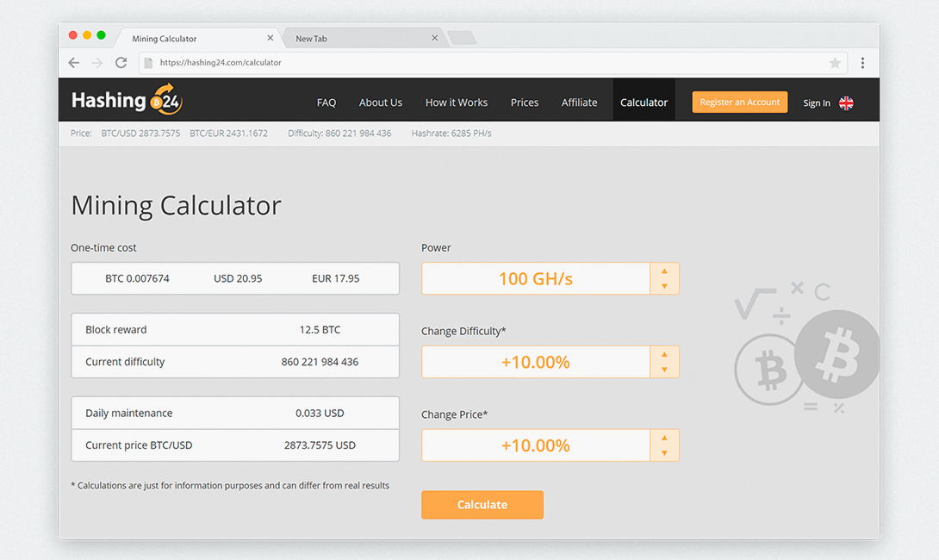Open How it Works page
Screen dimensions: 939x560
click(x=457, y=103)
